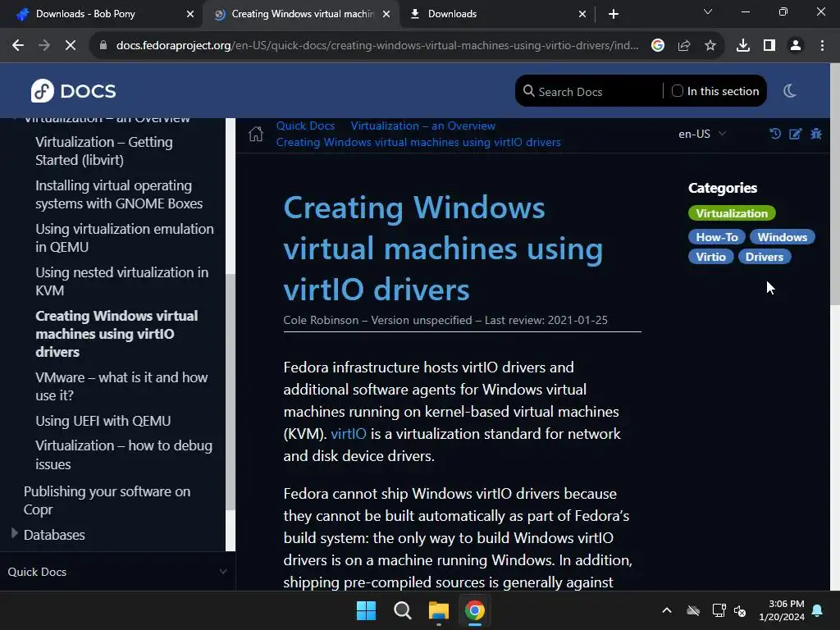840x630 pixels.
Task: Click the sidebar navigation scrollbar
Action: tap(231, 391)
